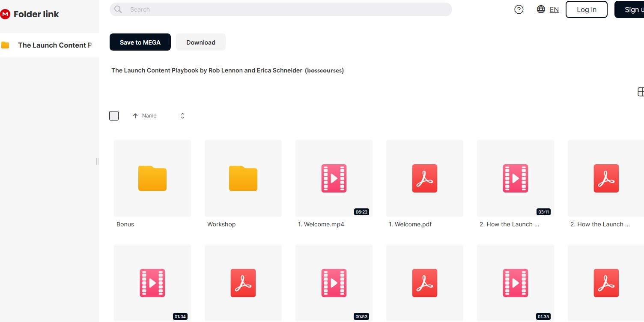Tick the select all checkbox

(114, 116)
